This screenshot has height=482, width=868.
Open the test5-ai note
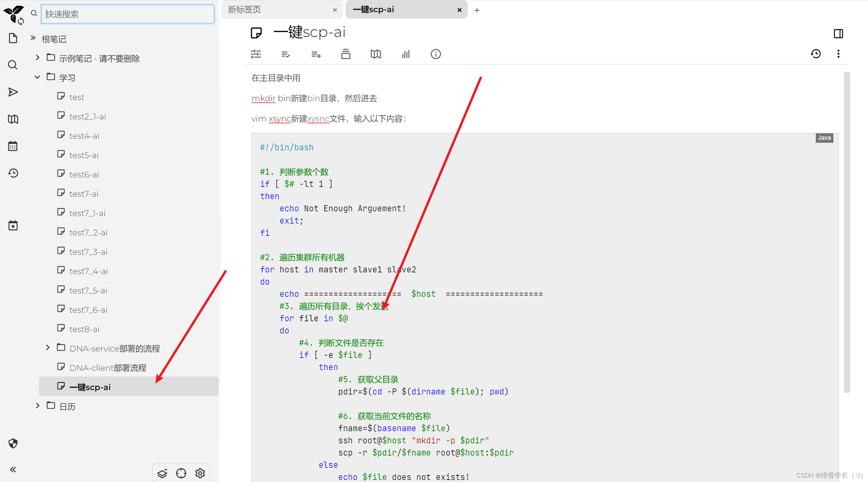[x=84, y=155]
